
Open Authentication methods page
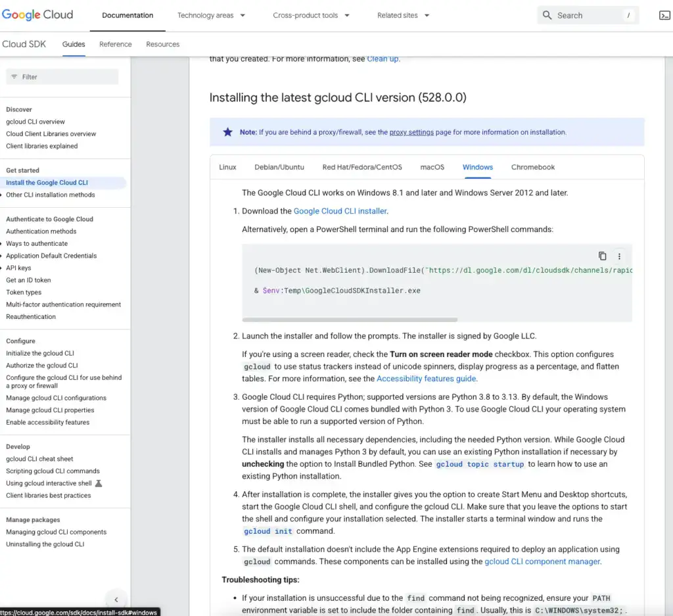point(41,231)
